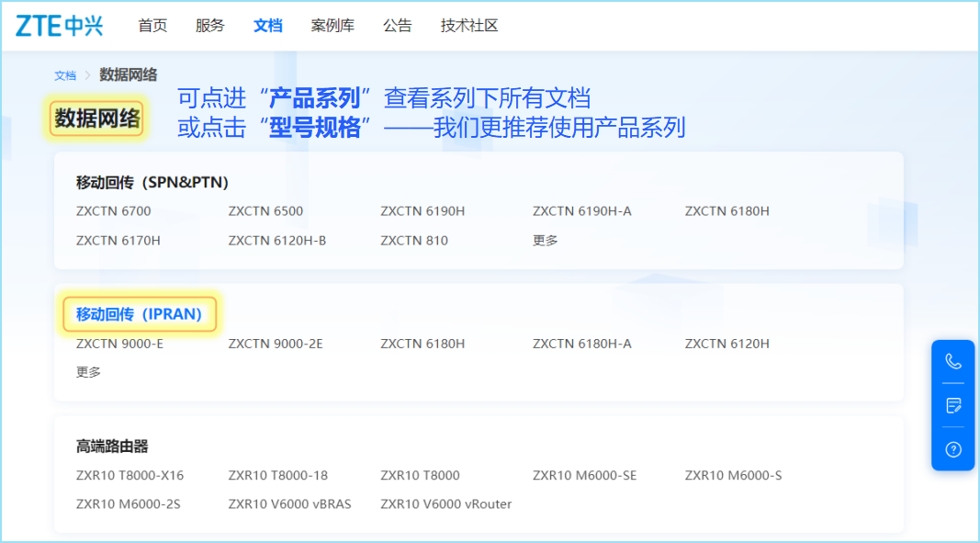Select ZXR10 V6000 vBRAS model
The height and width of the screenshot is (543, 980).
(x=289, y=504)
